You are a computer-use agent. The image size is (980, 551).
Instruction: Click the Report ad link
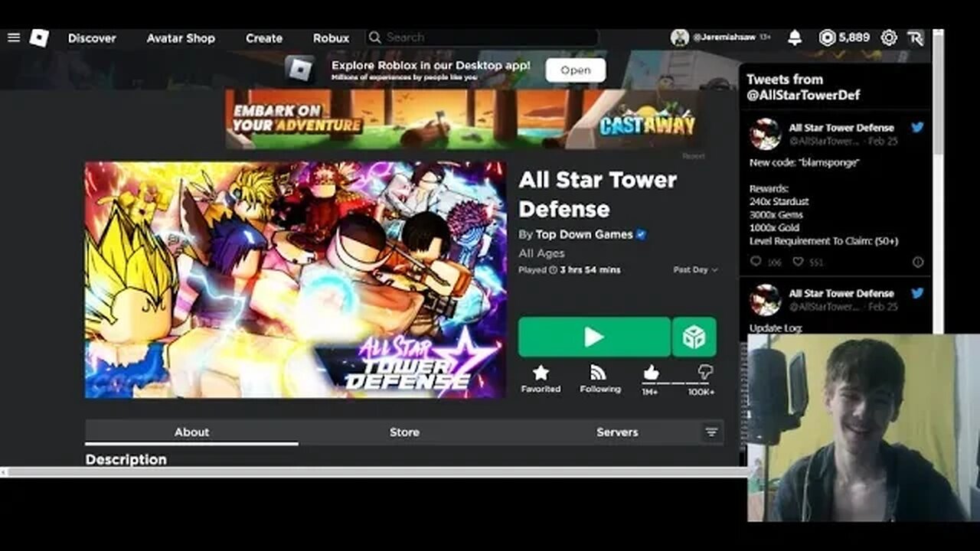[x=693, y=156]
